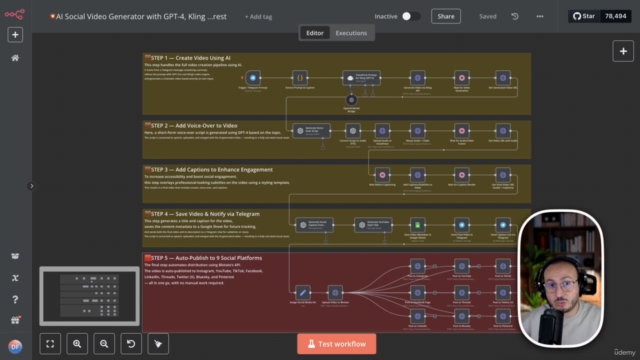
Task: Reset the canvas zoom level
Action: (131, 344)
